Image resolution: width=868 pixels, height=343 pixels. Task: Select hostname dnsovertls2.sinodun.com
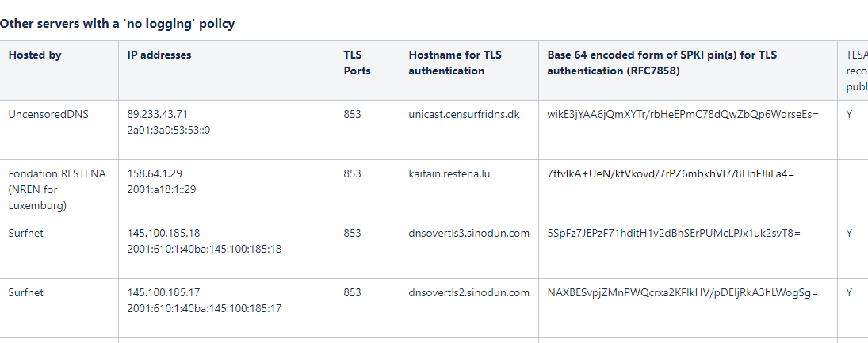click(468, 292)
